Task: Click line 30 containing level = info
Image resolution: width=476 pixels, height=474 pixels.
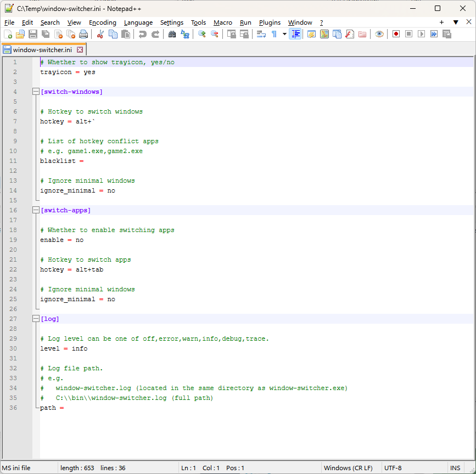Action: [x=64, y=348]
